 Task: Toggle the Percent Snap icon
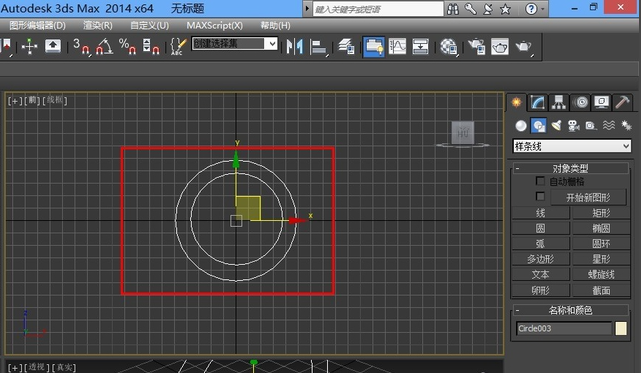(x=127, y=46)
